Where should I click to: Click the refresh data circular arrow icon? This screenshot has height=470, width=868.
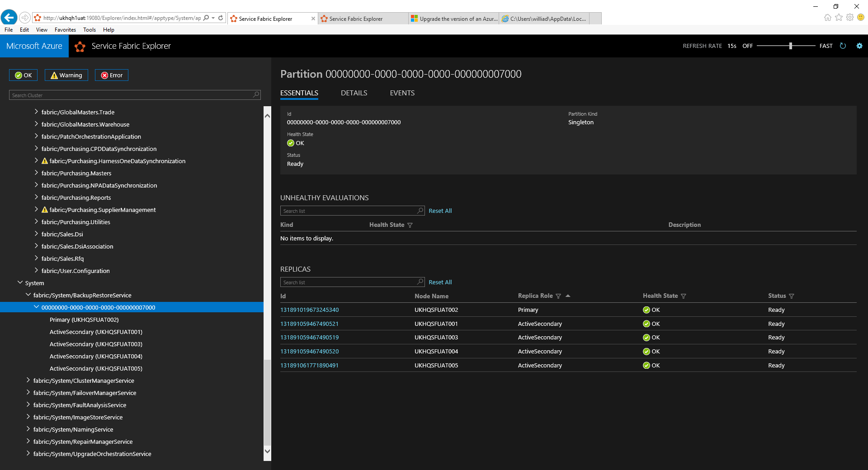843,46
